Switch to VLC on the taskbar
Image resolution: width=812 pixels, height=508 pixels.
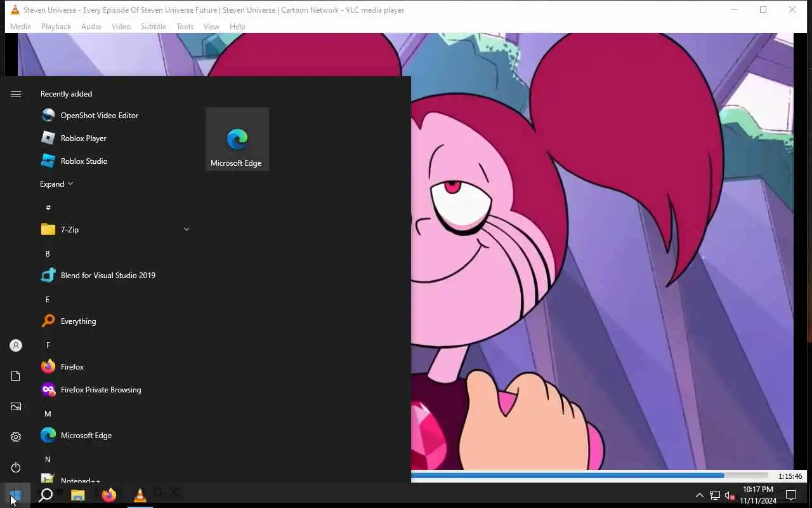[140, 495]
